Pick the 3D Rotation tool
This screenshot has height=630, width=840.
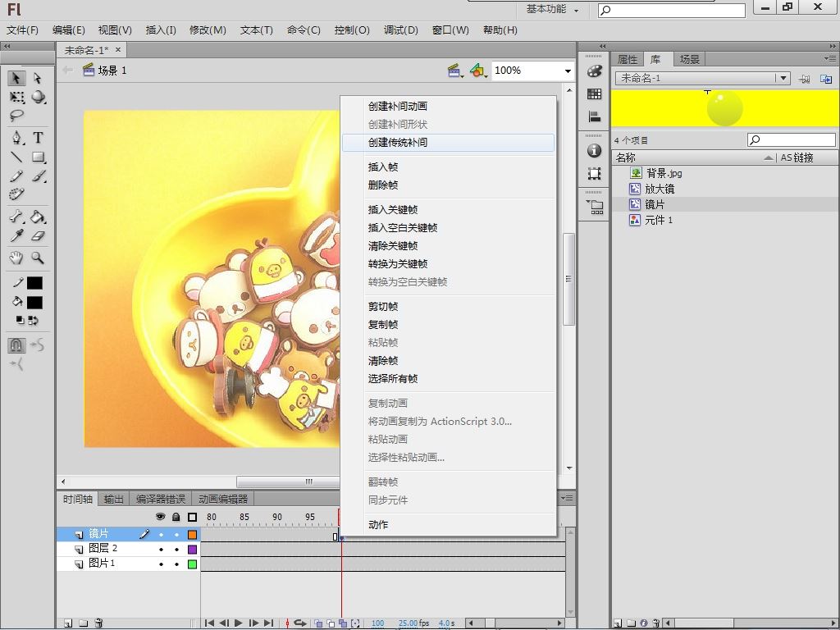pyautogui.click(x=38, y=97)
